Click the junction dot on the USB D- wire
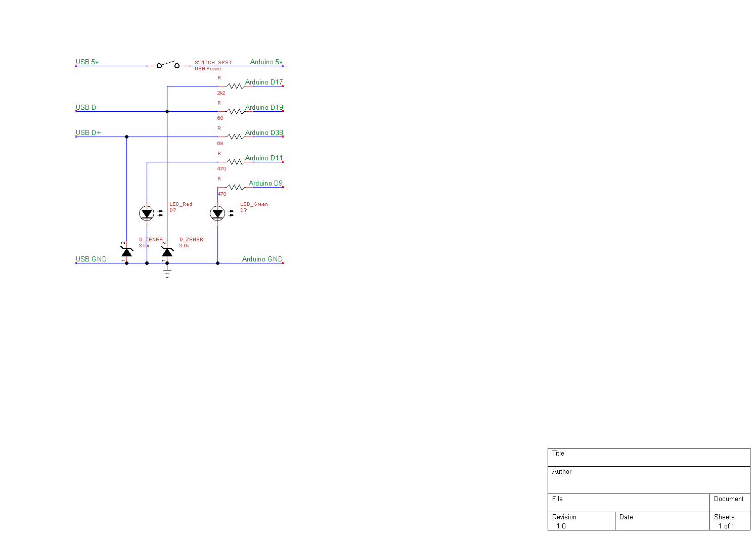 point(167,111)
